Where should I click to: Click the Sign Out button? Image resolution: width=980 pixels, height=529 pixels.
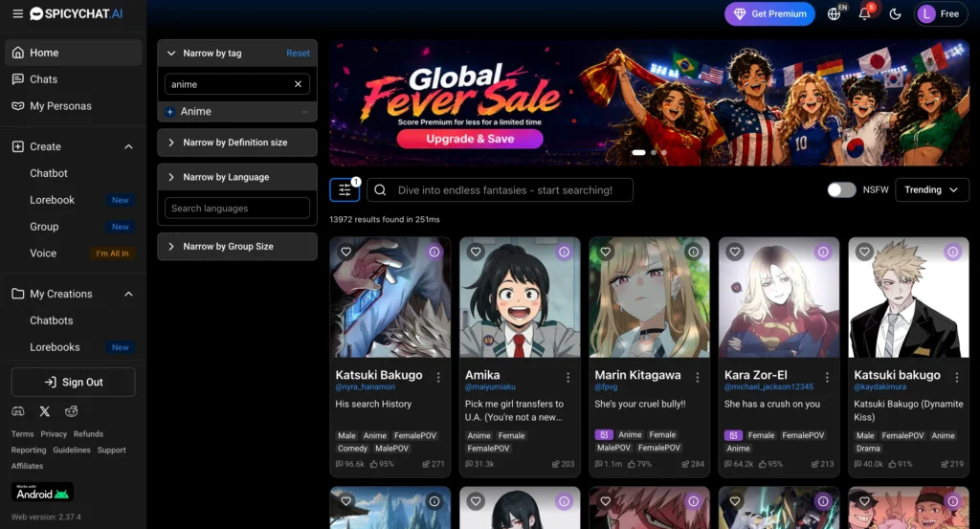click(x=73, y=383)
